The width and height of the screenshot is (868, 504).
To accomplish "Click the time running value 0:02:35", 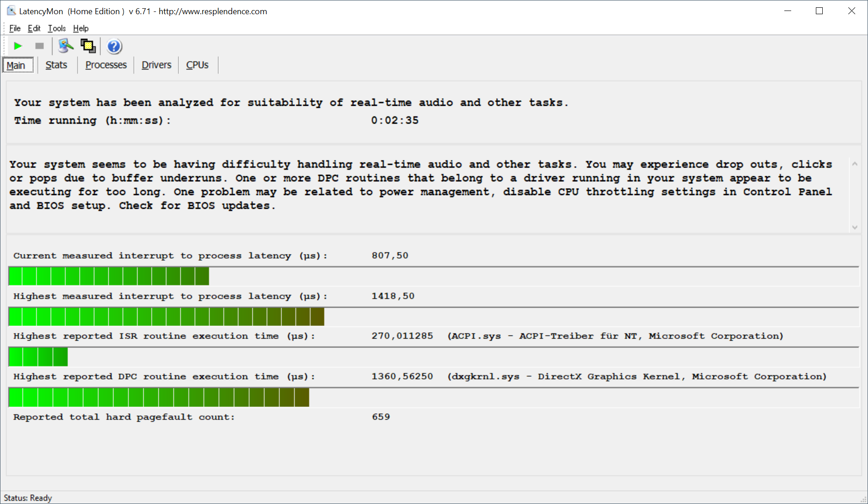I will click(x=395, y=120).
